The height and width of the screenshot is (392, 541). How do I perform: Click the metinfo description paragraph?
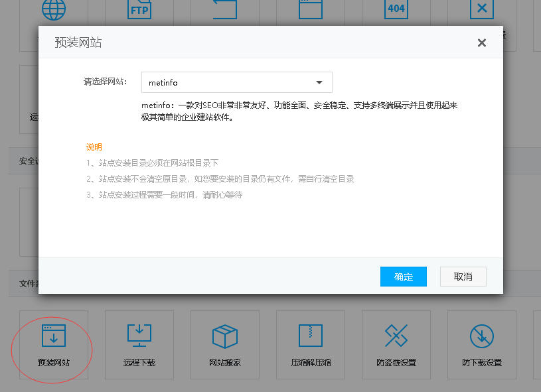[x=299, y=111]
